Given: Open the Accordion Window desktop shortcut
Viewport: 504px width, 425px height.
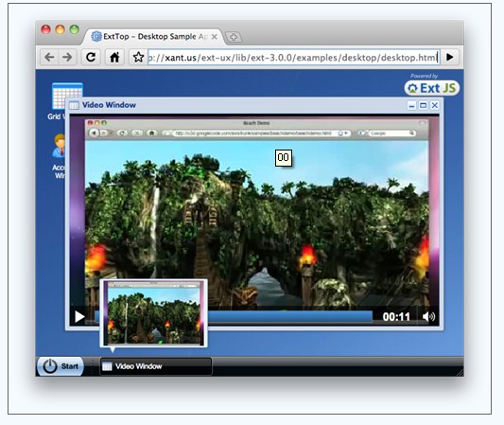Looking at the screenshot, I should click(x=59, y=156).
